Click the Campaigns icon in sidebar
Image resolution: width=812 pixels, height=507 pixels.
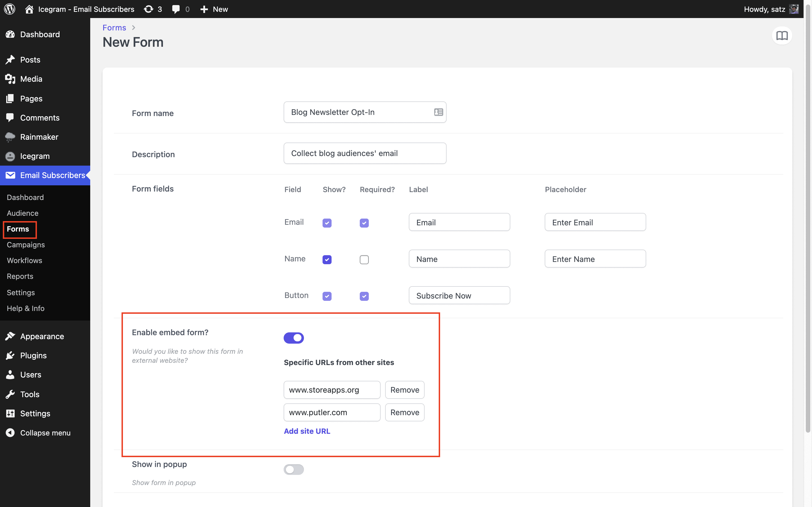pos(25,244)
